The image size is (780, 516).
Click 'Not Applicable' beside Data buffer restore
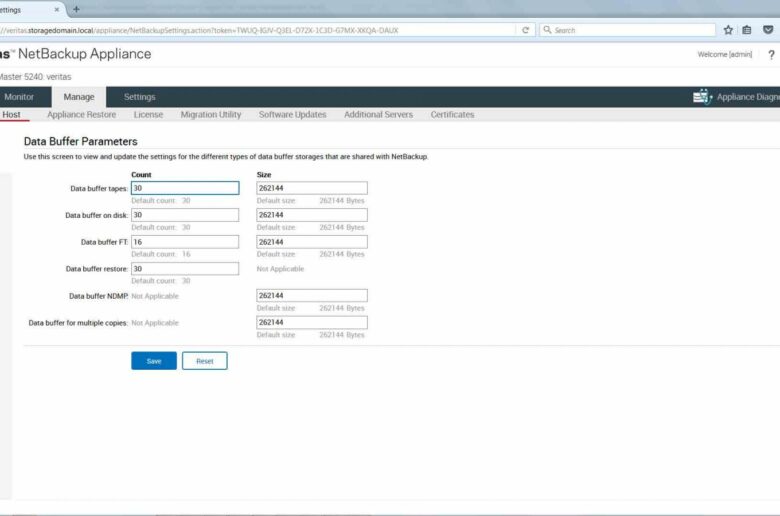[280, 269]
